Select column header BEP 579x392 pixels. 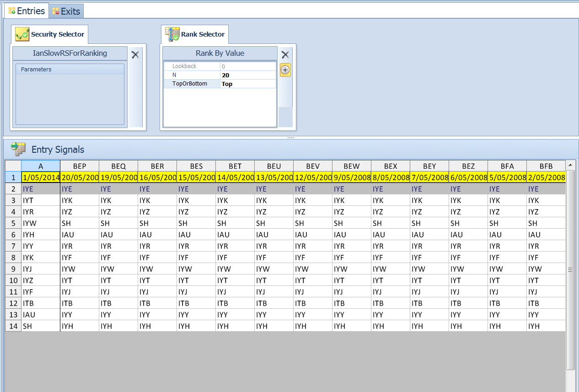pos(80,166)
